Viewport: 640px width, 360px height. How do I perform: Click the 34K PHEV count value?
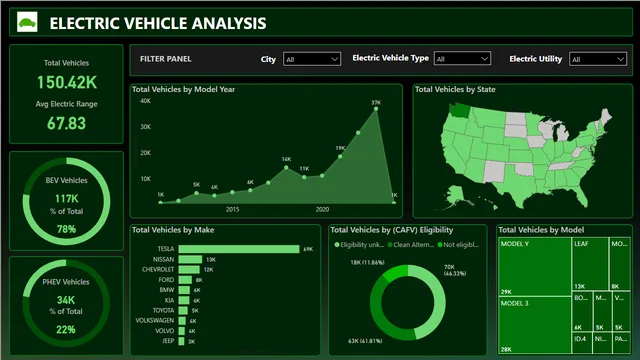coord(66,300)
